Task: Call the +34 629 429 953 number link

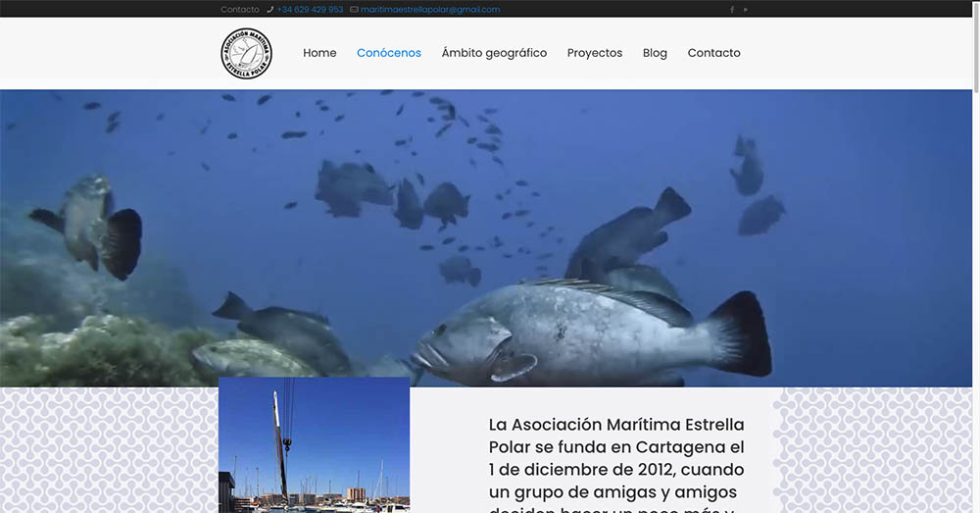Action: 310,10
